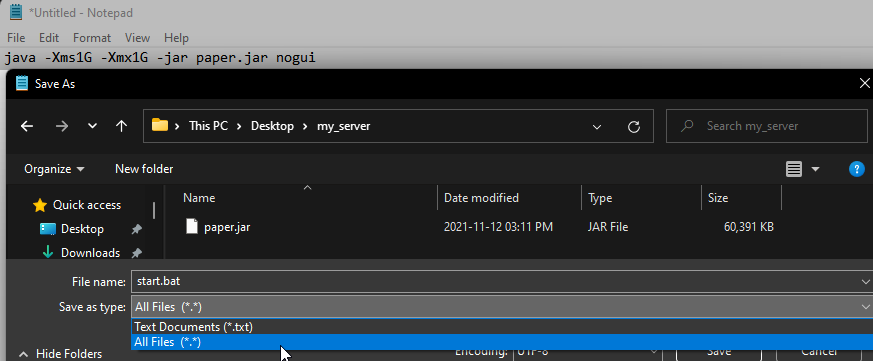Create a New folder

144,169
